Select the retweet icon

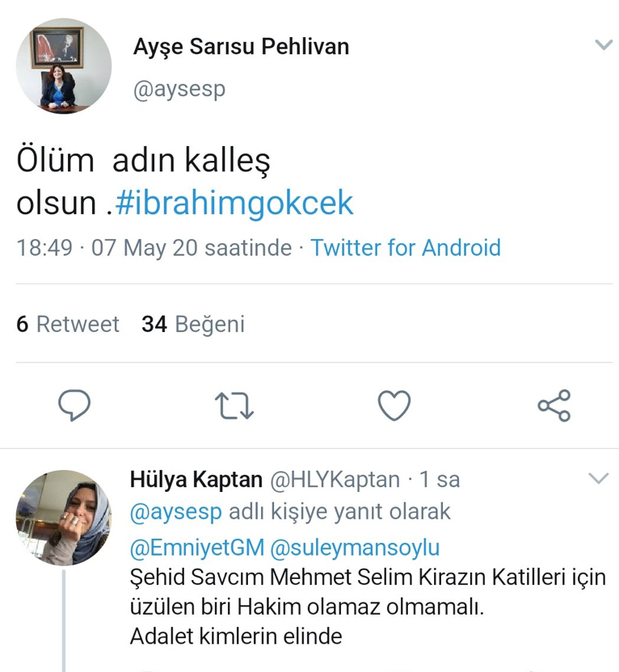pyautogui.click(x=234, y=407)
